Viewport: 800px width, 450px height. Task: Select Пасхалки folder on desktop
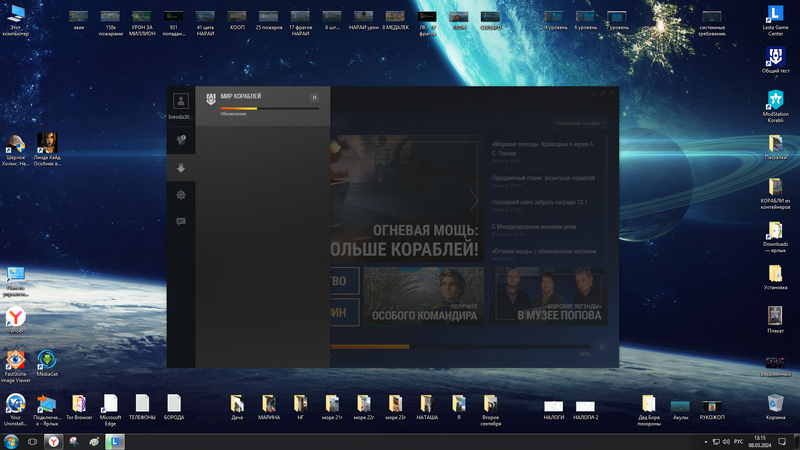pyautogui.click(x=776, y=147)
